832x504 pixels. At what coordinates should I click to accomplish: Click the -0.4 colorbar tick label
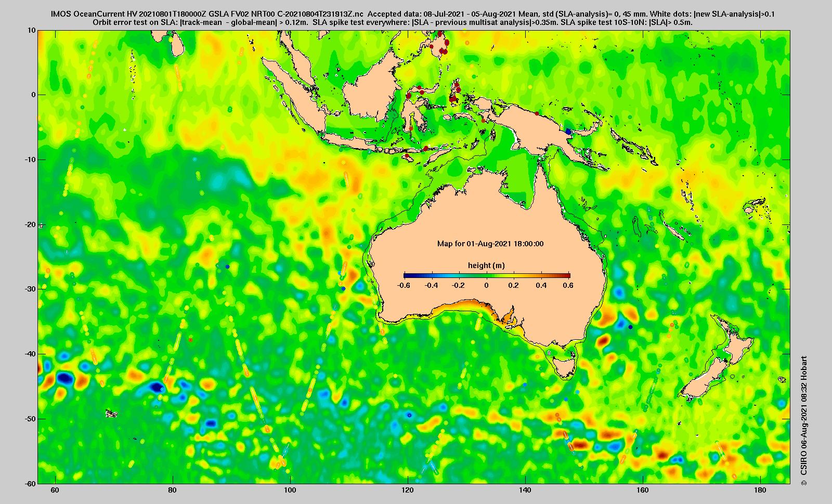pyautogui.click(x=432, y=285)
